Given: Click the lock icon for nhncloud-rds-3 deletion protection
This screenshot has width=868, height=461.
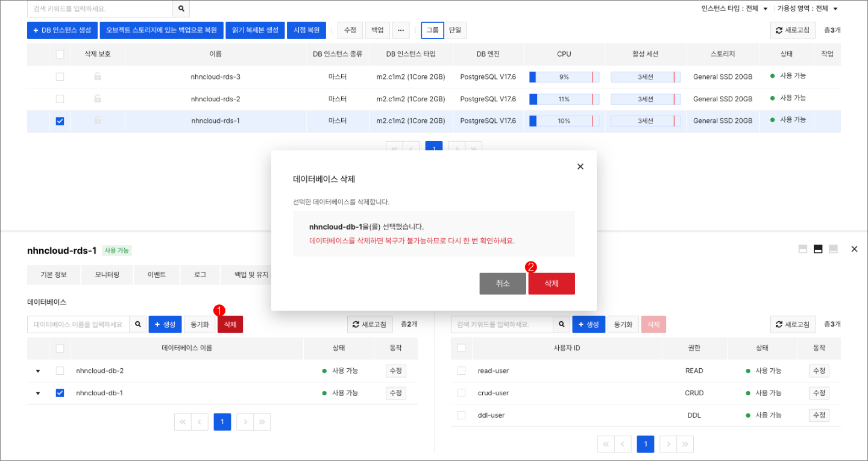Looking at the screenshot, I should (x=98, y=77).
